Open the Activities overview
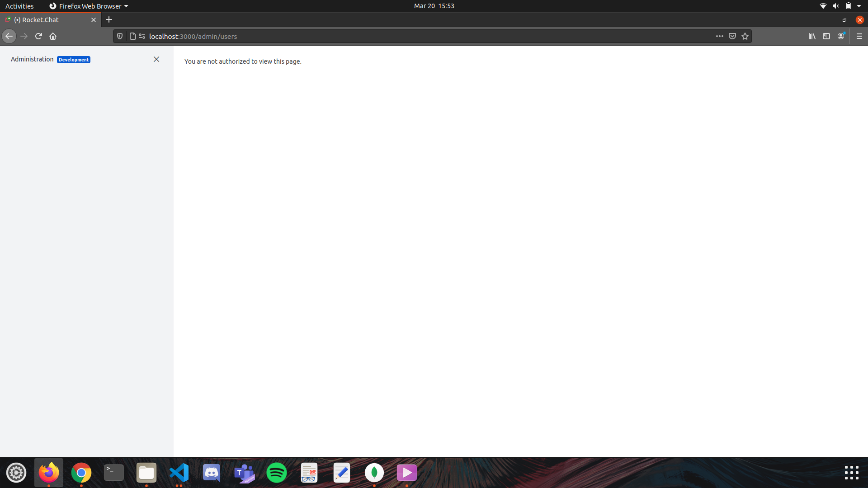The height and width of the screenshot is (488, 868). pyautogui.click(x=19, y=6)
